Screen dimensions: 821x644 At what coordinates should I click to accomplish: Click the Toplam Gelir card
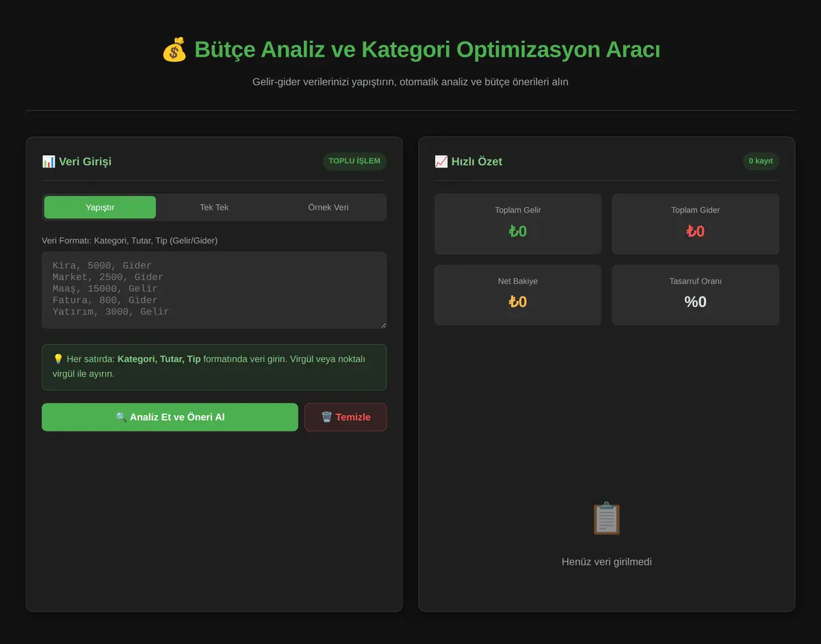coord(518,224)
